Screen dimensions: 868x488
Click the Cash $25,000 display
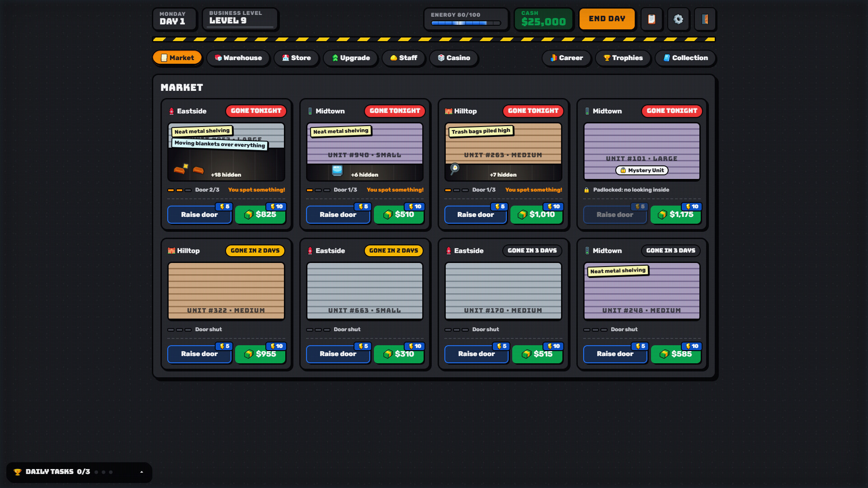tap(543, 19)
